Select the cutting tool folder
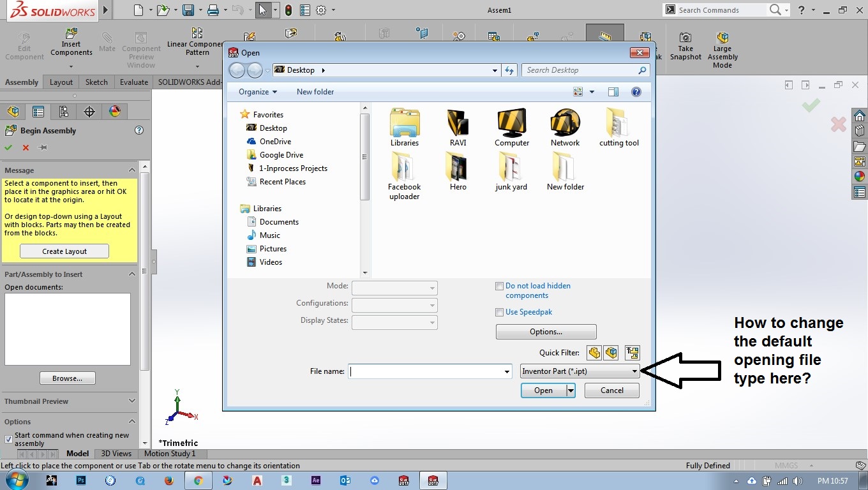 [618, 127]
